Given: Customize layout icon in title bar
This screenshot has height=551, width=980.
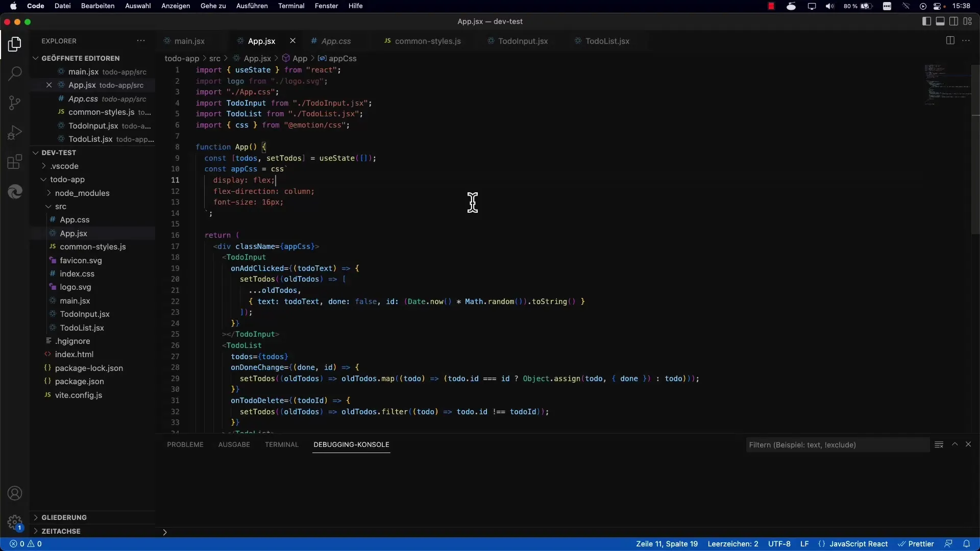Looking at the screenshot, I should (968, 21).
